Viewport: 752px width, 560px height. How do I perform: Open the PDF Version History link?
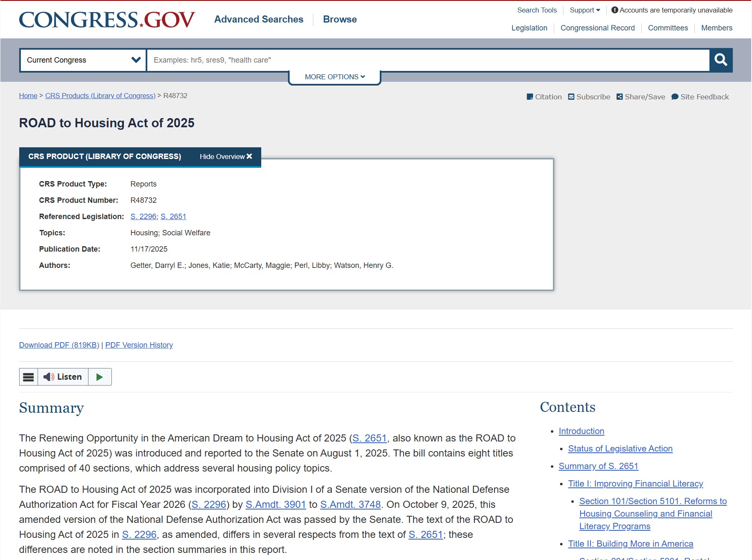coord(139,345)
